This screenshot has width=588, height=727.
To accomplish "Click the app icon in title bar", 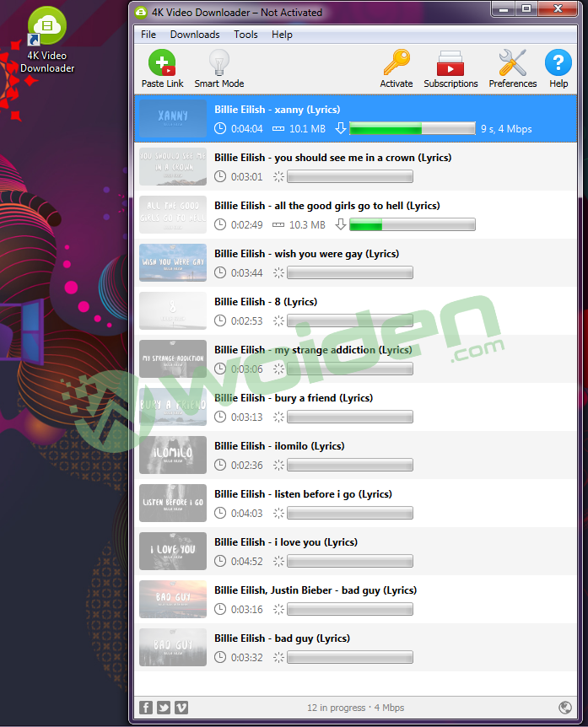I will (141, 12).
